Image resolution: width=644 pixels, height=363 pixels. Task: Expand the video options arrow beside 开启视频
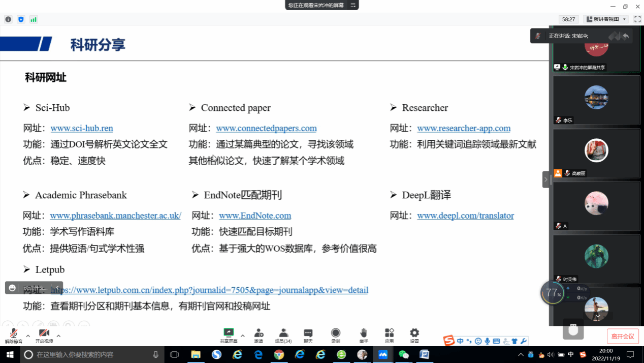[58, 336]
